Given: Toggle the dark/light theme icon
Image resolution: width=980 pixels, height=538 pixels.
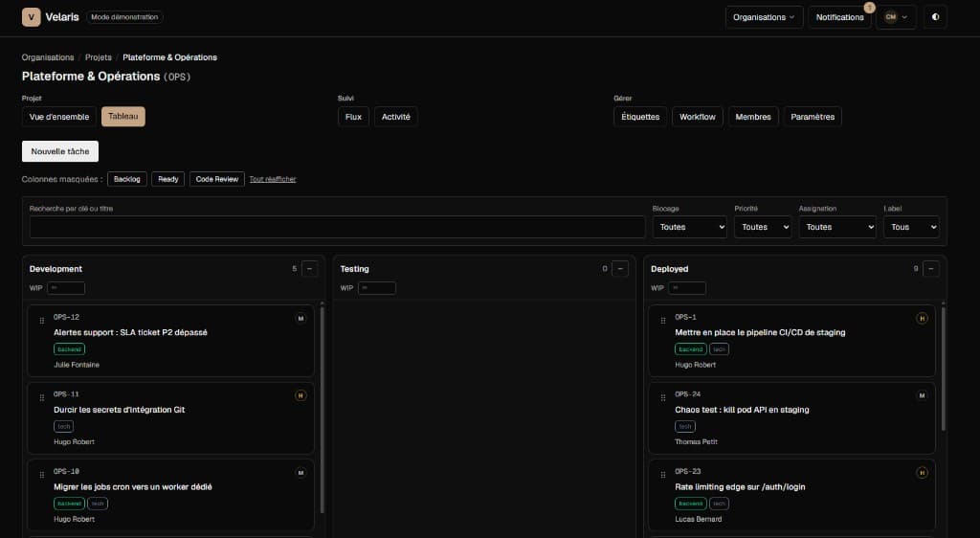Looking at the screenshot, I should click(935, 17).
